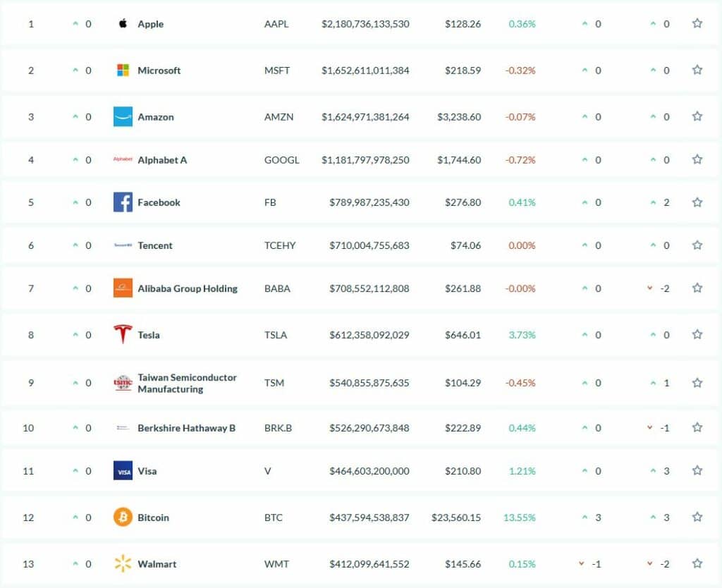Click the Microsoft logo icon

[x=123, y=71]
